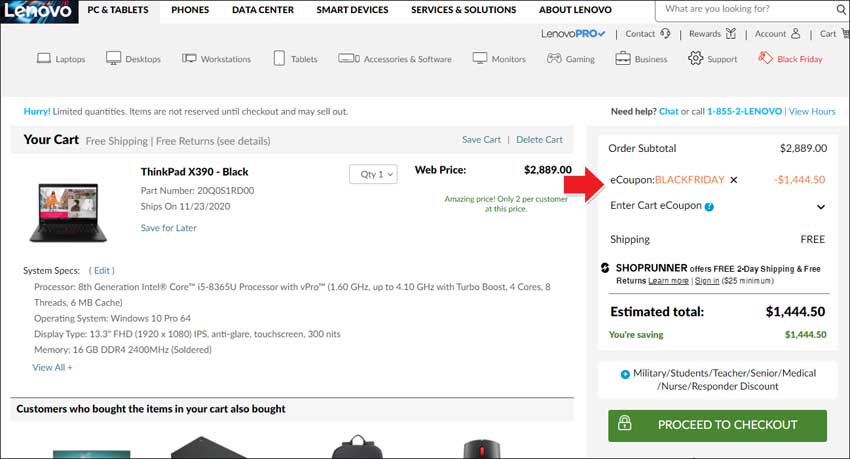Viewport: 850px width, 459px height.
Task: Click Save for Later link
Action: tap(169, 228)
